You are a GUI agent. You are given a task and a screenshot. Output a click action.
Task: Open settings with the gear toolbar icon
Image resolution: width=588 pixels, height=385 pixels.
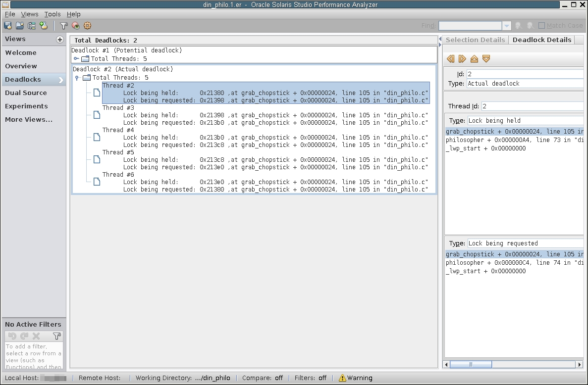87,25
